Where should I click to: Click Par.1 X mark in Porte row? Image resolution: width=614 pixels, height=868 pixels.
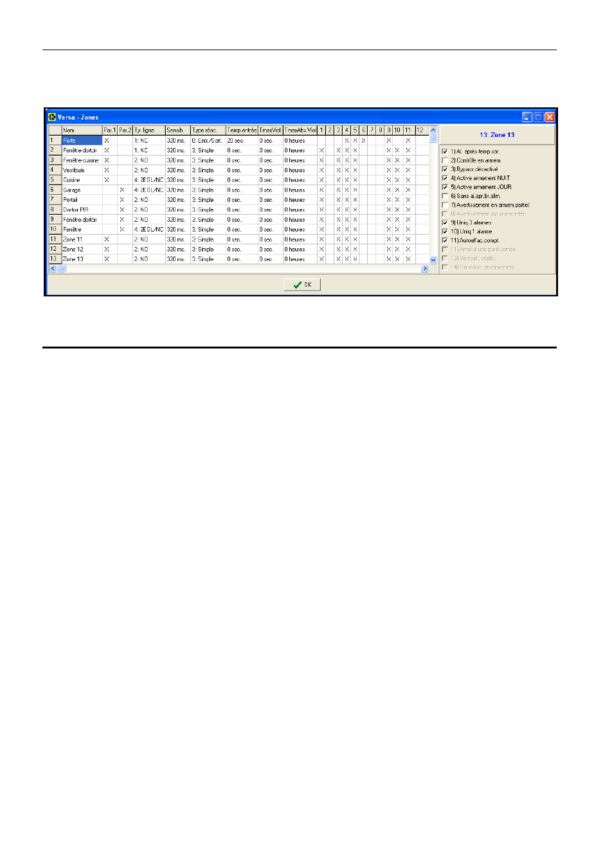107,140
